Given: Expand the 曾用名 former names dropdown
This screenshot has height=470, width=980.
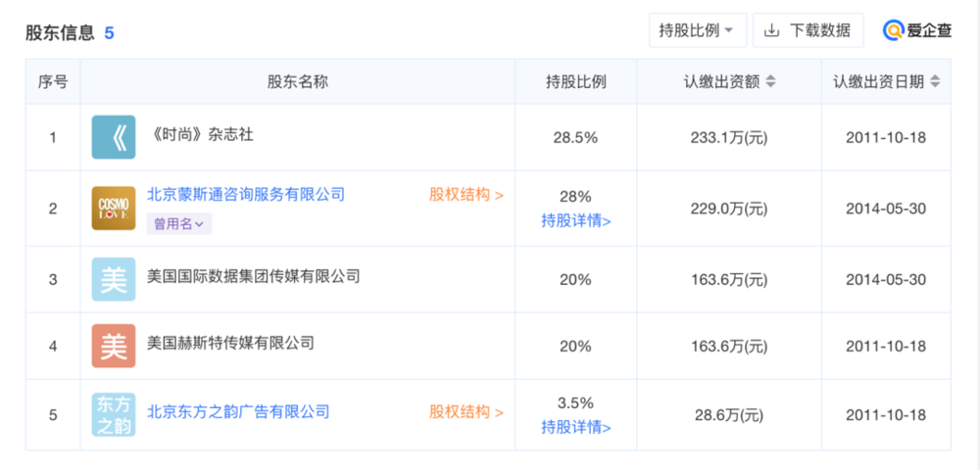Looking at the screenshot, I should [178, 224].
